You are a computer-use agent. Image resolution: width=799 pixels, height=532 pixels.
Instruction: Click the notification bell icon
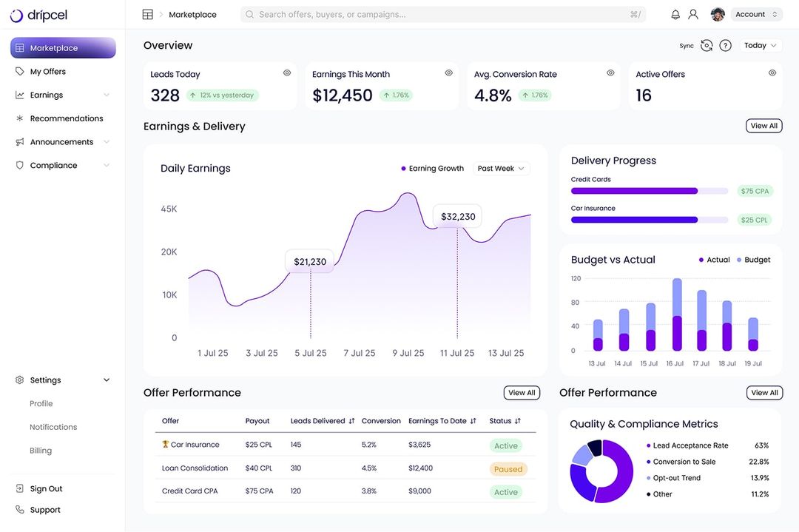[674, 13]
